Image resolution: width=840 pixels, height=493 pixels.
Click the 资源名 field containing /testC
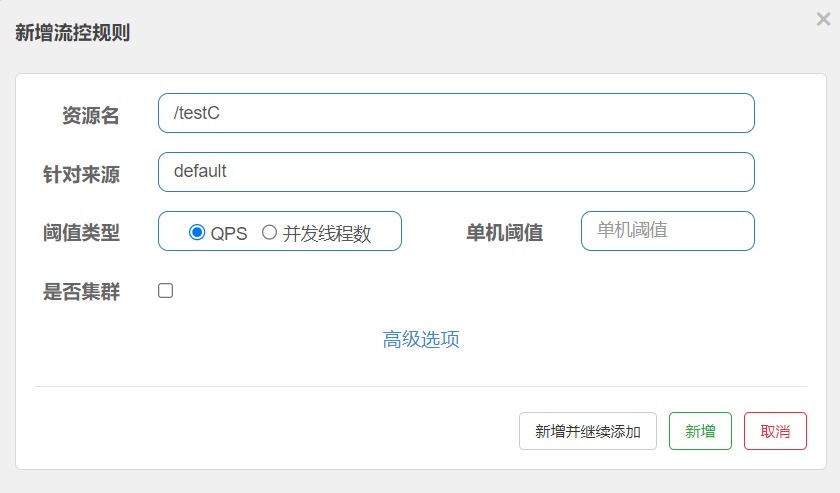(456, 113)
